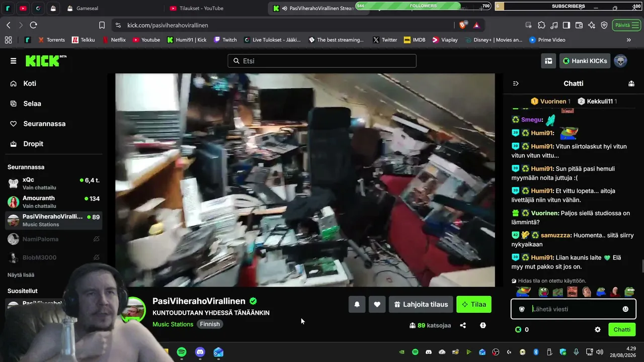This screenshot has width=644, height=362.
Task: Open the Twitch bookmark
Action: coord(225,40)
